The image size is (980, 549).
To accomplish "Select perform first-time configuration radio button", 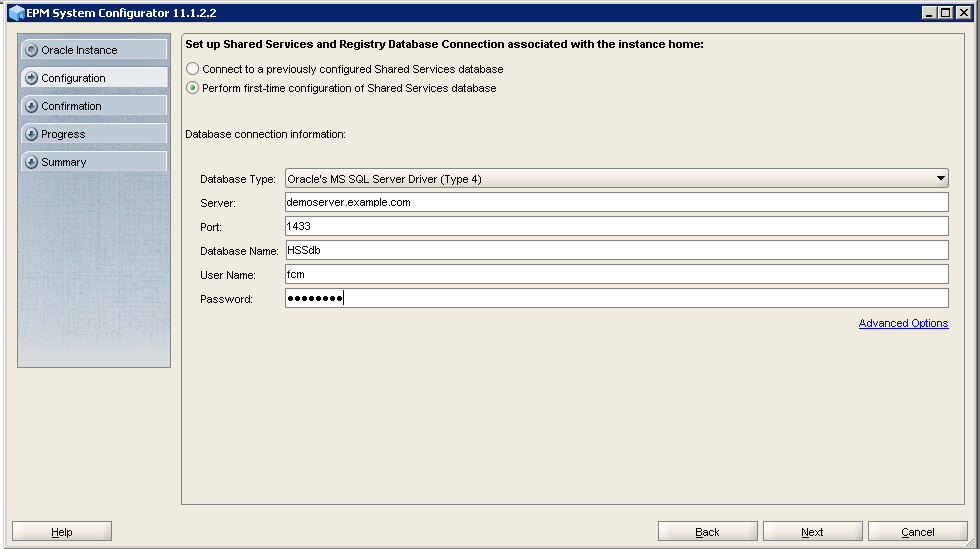I will [x=193, y=88].
